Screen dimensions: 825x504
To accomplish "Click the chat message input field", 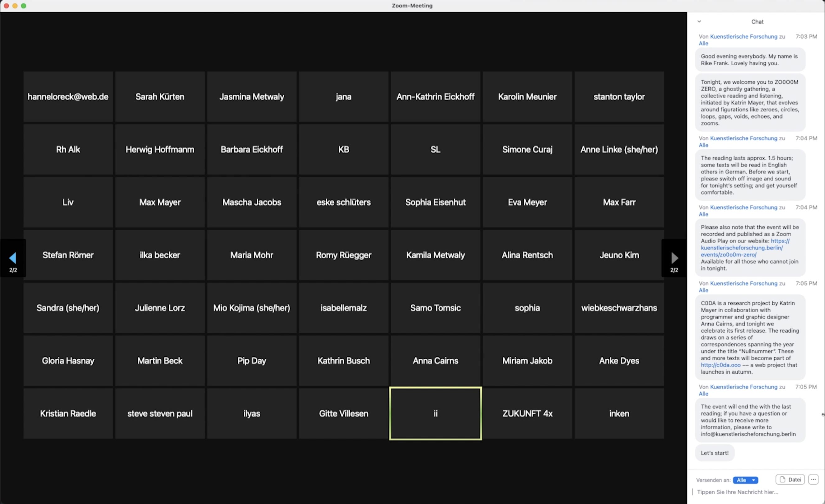I will [753, 492].
